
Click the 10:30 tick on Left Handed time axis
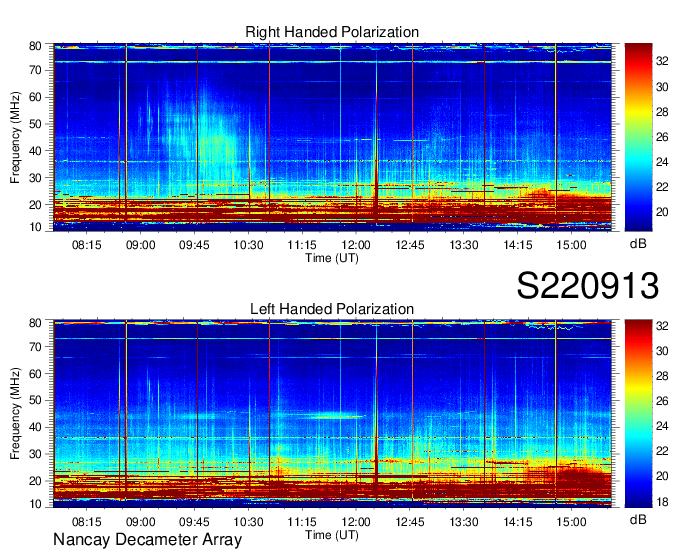[248, 522]
